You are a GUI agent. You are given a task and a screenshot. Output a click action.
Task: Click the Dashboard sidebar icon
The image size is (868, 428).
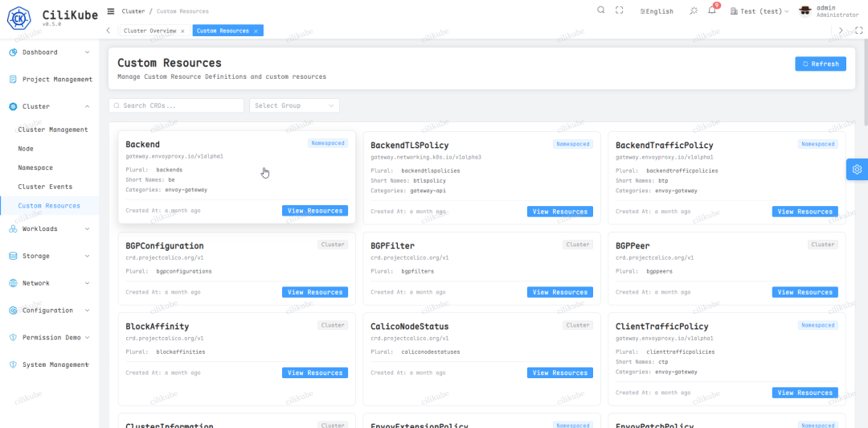14,52
